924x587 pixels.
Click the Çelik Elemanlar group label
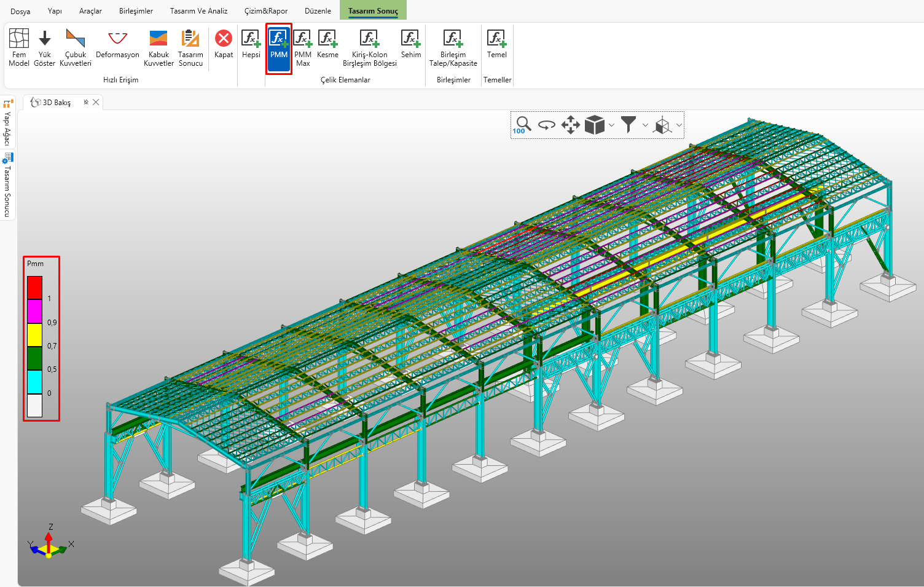[345, 80]
